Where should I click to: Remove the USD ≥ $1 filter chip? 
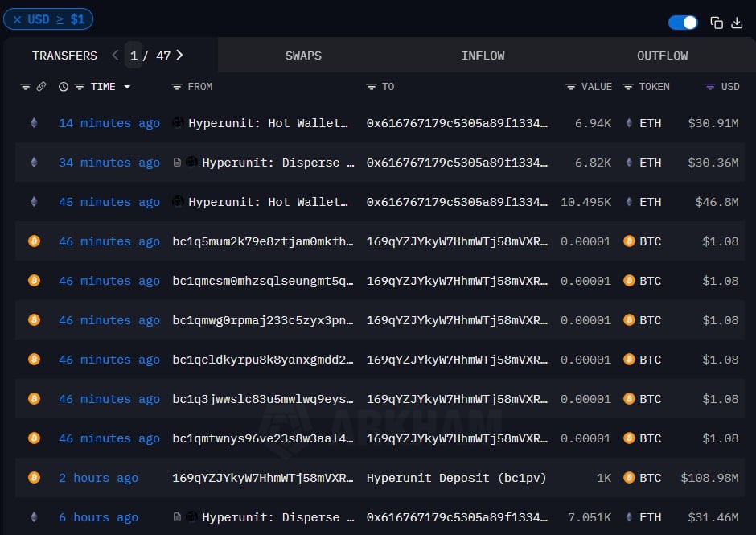(17, 19)
